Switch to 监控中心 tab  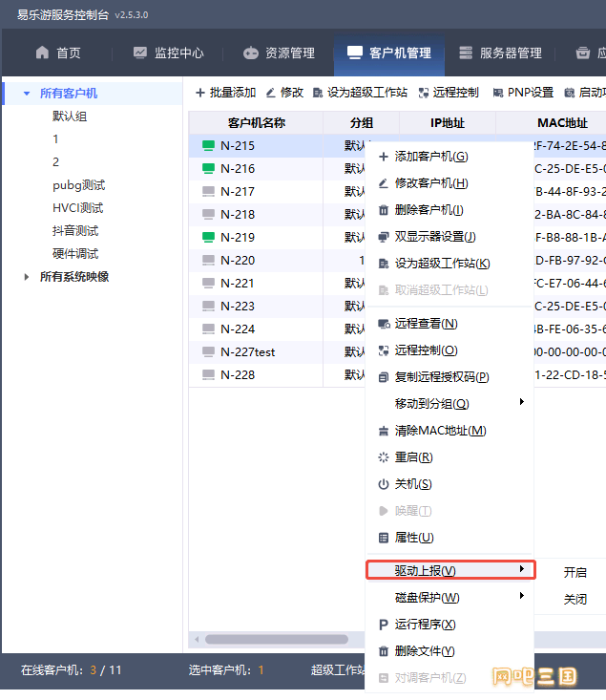[168, 53]
